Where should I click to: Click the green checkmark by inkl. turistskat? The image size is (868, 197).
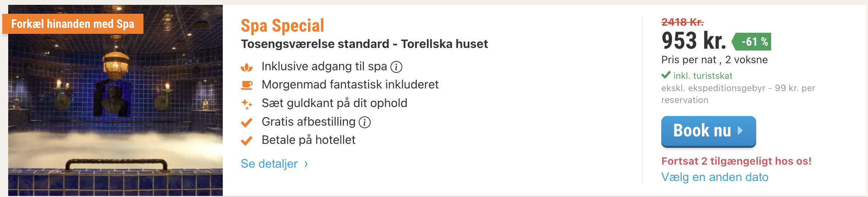pos(666,75)
